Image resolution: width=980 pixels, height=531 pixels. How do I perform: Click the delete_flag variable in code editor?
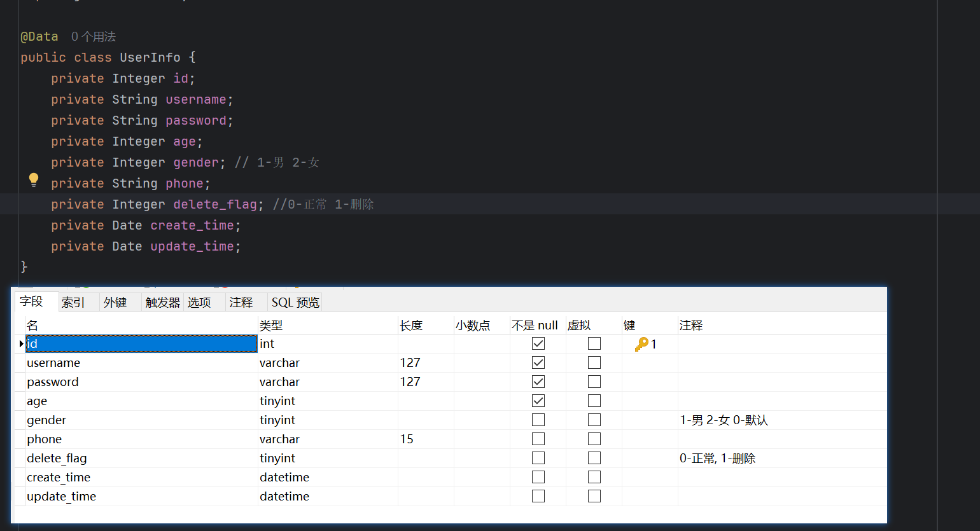[x=215, y=205]
